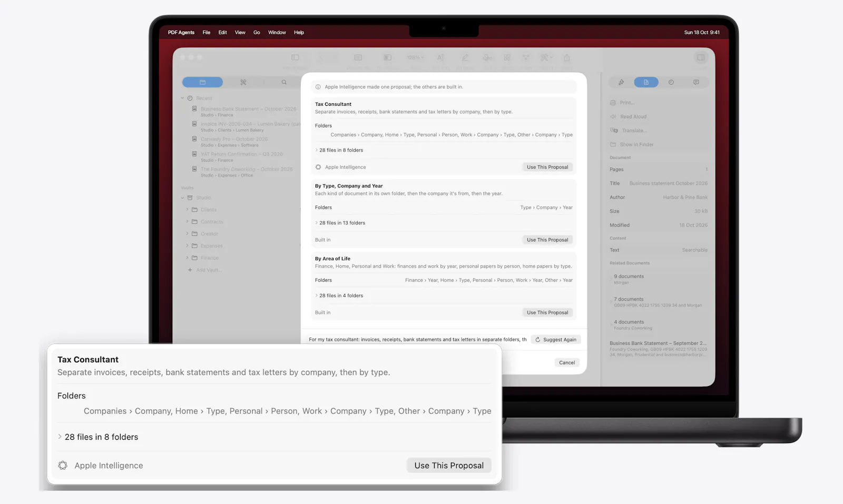
Task: Click the Show in Finder folder icon
Action: pos(613,144)
